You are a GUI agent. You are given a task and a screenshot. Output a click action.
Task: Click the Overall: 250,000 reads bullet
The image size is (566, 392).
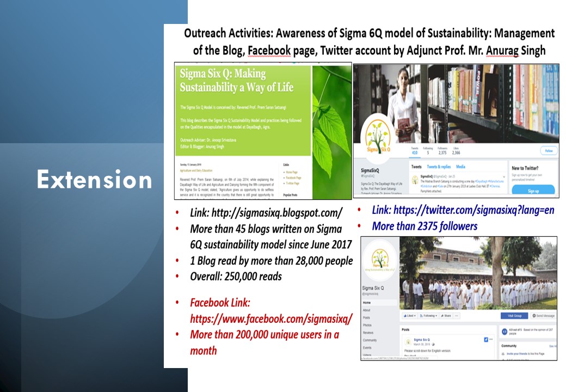(x=236, y=277)
